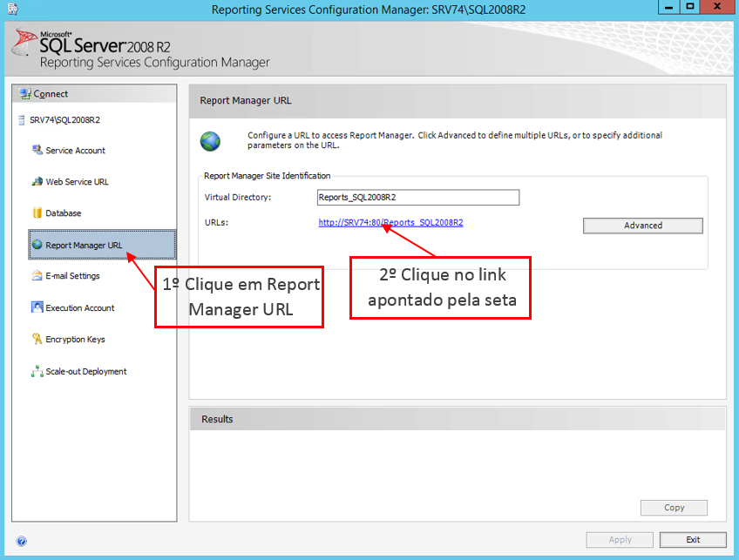739x560 pixels.
Task: Click the Copy button in Results
Action: pos(674,508)
